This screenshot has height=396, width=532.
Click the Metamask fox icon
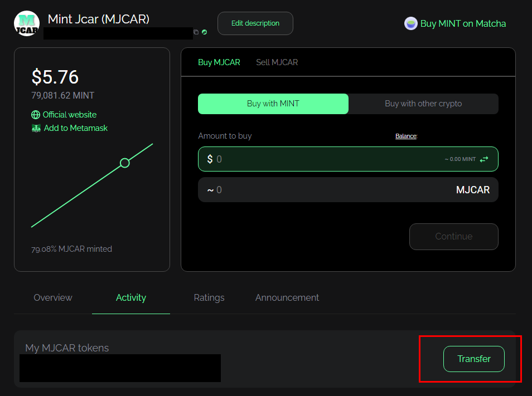tap(36, 129)
